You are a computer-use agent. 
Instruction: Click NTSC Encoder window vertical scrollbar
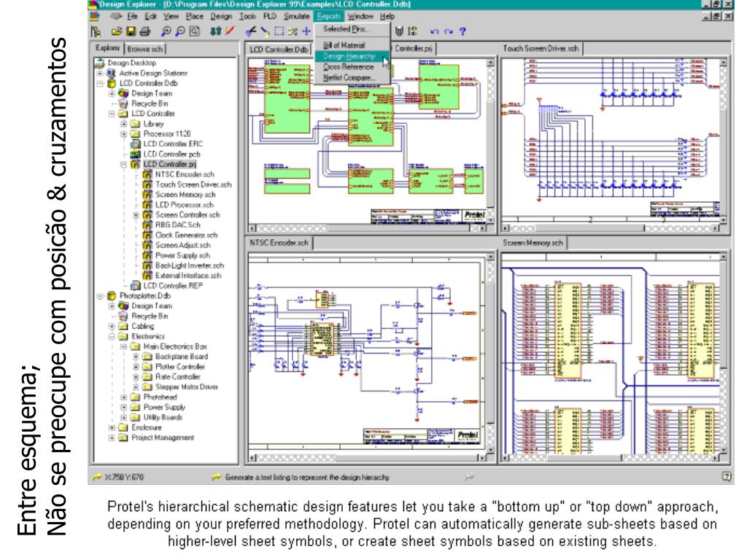pos(491,352)
